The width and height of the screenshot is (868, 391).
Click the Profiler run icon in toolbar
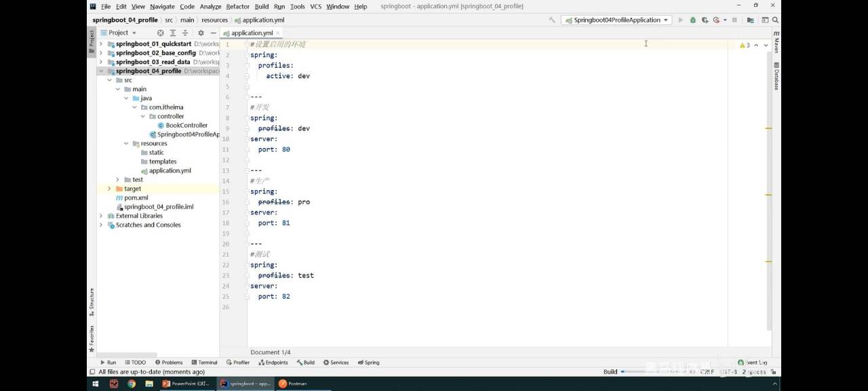pos(716,20)
